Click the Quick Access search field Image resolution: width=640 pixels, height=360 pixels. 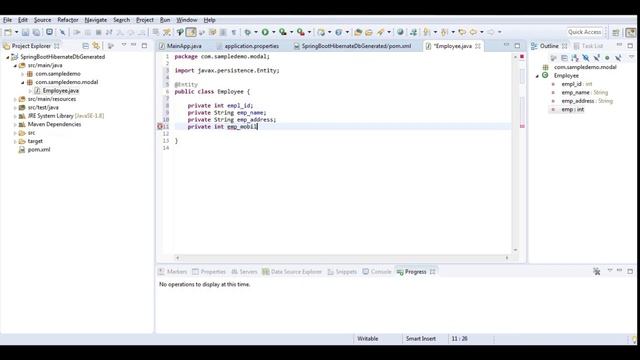point(584,32)
